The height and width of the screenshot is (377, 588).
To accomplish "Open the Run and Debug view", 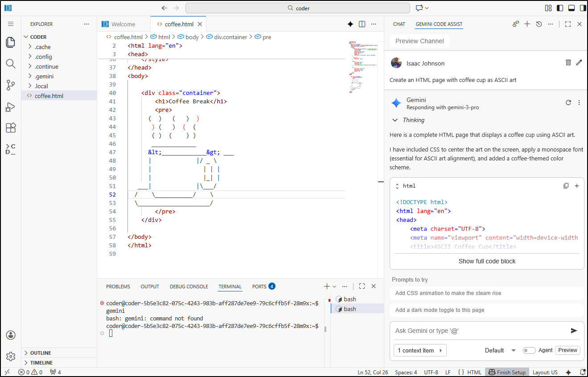I will coord(11,107).
